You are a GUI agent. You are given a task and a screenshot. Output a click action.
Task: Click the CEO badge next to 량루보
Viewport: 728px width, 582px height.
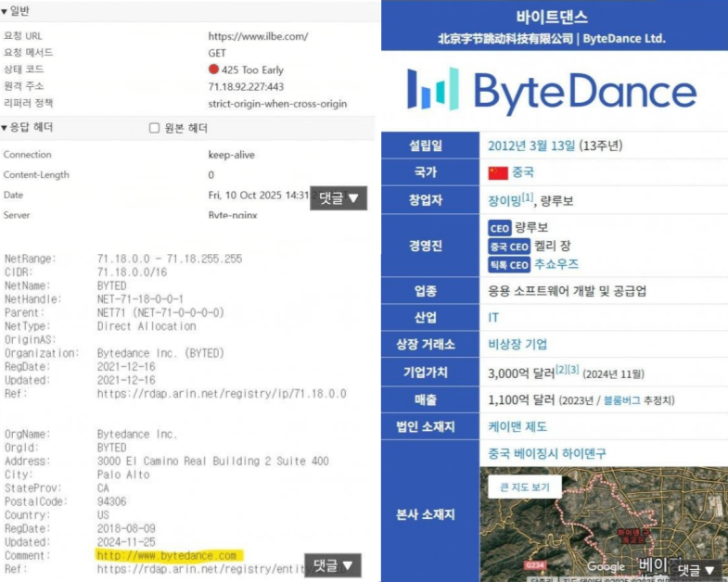click(x=500, y=228)
